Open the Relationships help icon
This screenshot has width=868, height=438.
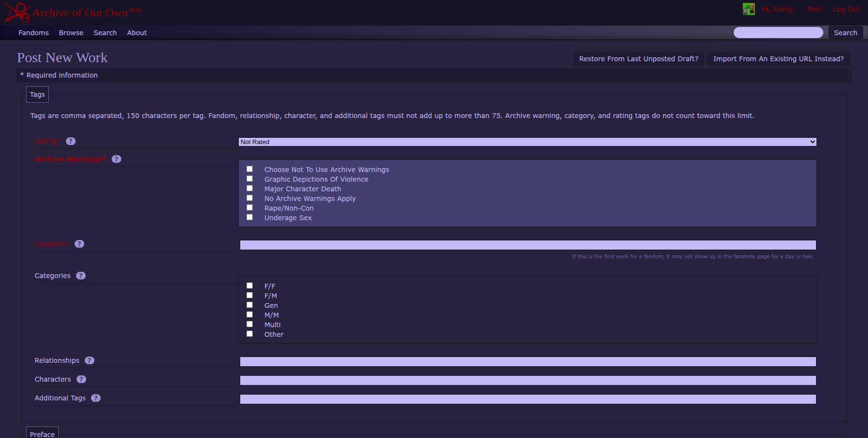[90, 360]
